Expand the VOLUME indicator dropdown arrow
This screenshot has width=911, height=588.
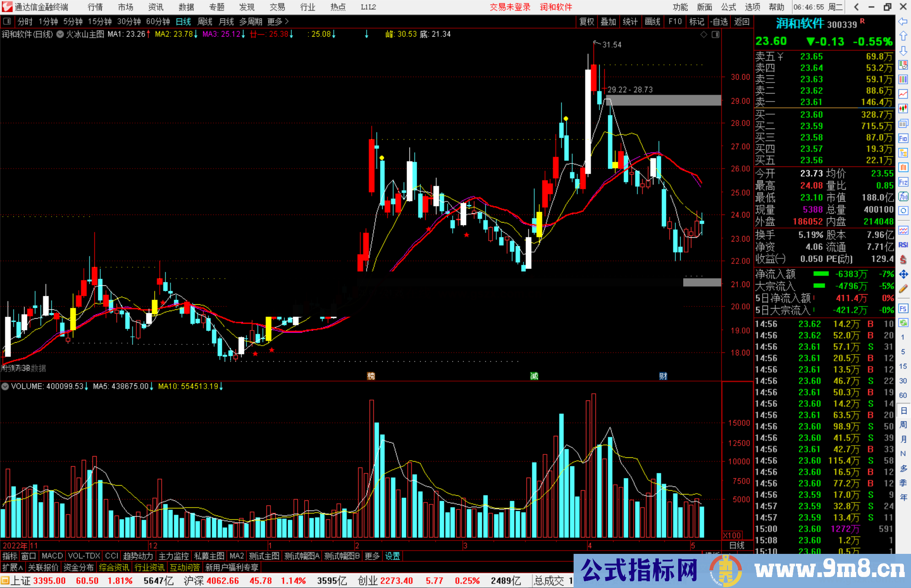coord(5,386)
